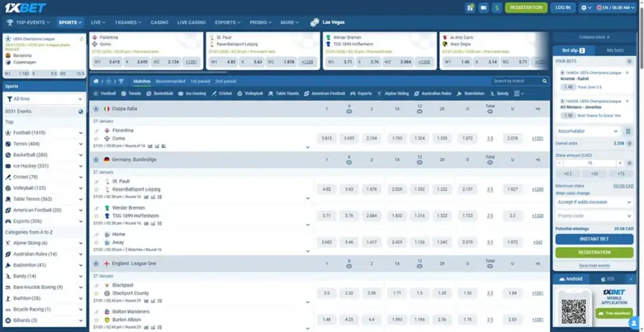Viewport: 644px width, 332px height.
Task: Click the LOG IN button
Action: (563, 7)
